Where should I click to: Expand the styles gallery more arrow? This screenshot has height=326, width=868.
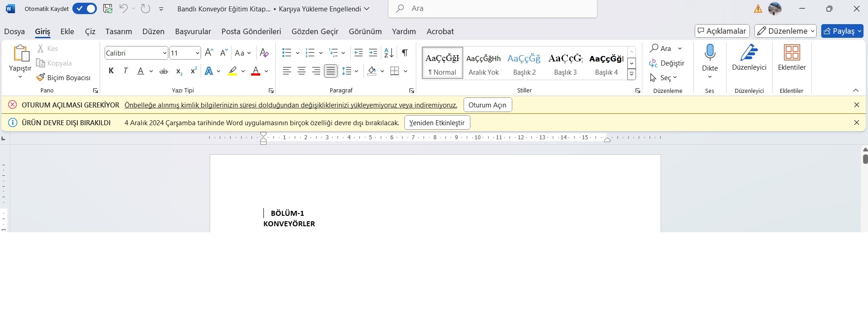point(631,74)
